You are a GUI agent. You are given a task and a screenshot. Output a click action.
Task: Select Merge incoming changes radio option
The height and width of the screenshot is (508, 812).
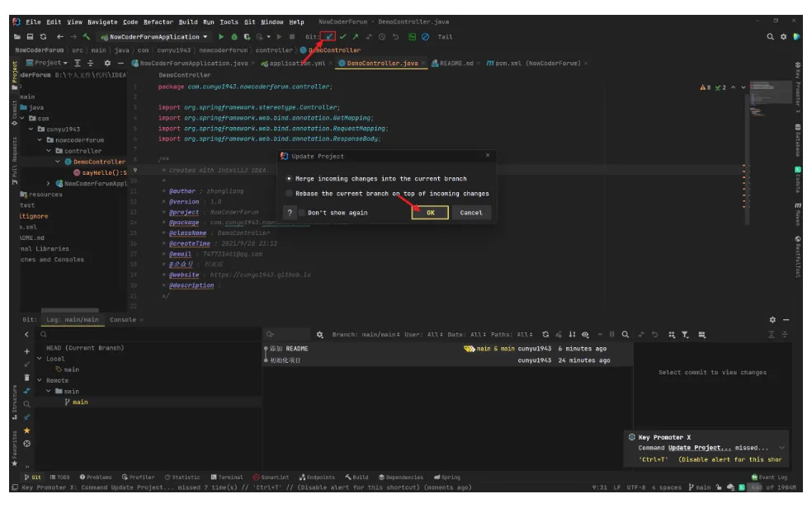289,178
